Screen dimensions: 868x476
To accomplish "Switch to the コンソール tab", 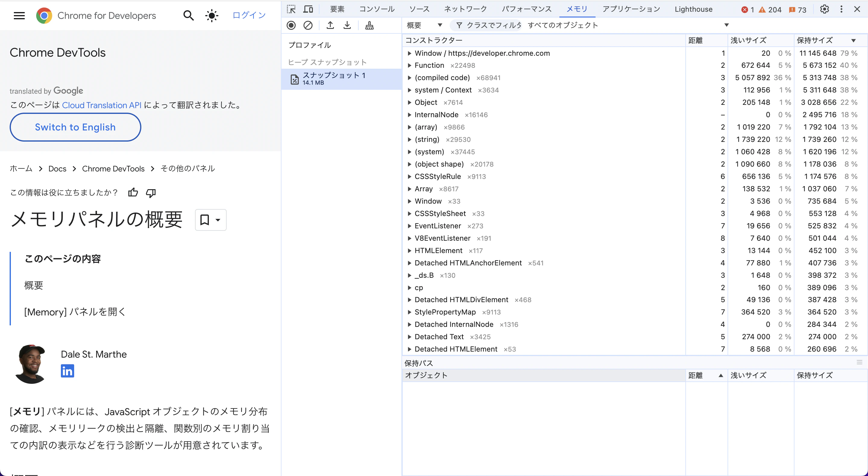I will [x=377, y=9].
